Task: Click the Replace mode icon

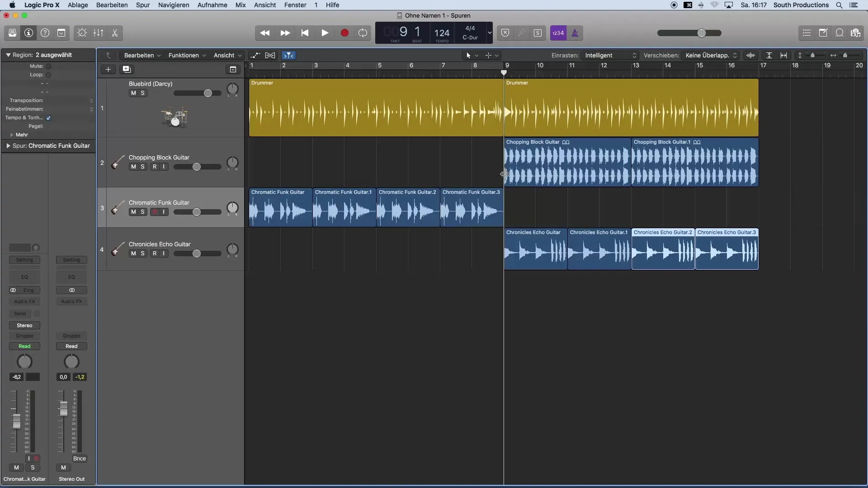Action: tap(505, 33)
